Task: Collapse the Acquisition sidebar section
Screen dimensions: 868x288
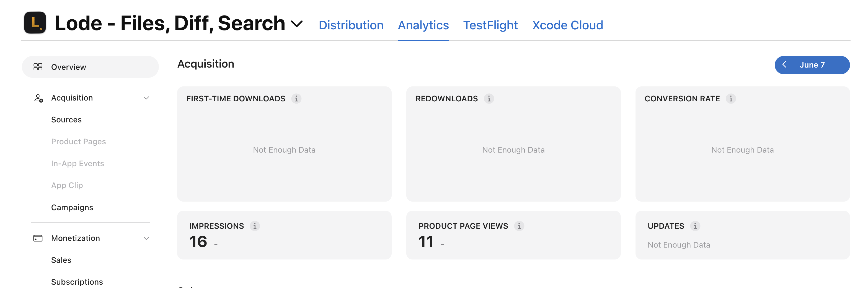Action: 146,98
